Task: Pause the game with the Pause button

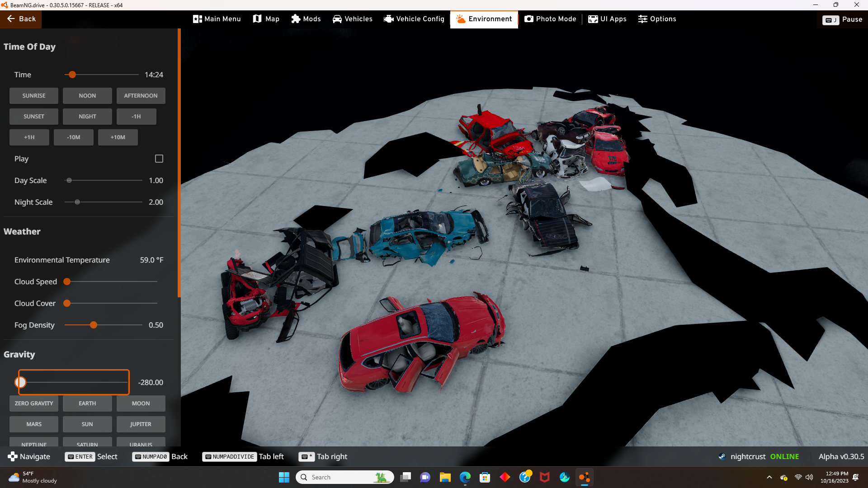Action: (843, 19)
